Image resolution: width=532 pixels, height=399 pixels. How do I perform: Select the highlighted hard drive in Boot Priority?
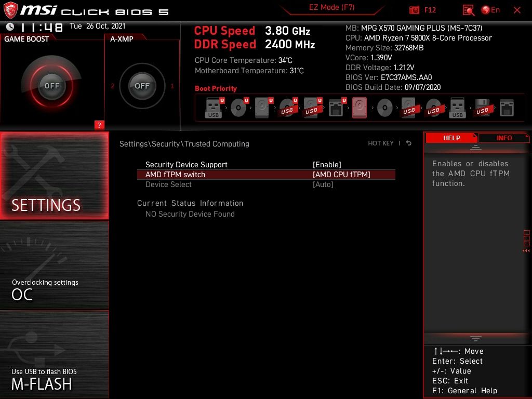coord(361,108)
